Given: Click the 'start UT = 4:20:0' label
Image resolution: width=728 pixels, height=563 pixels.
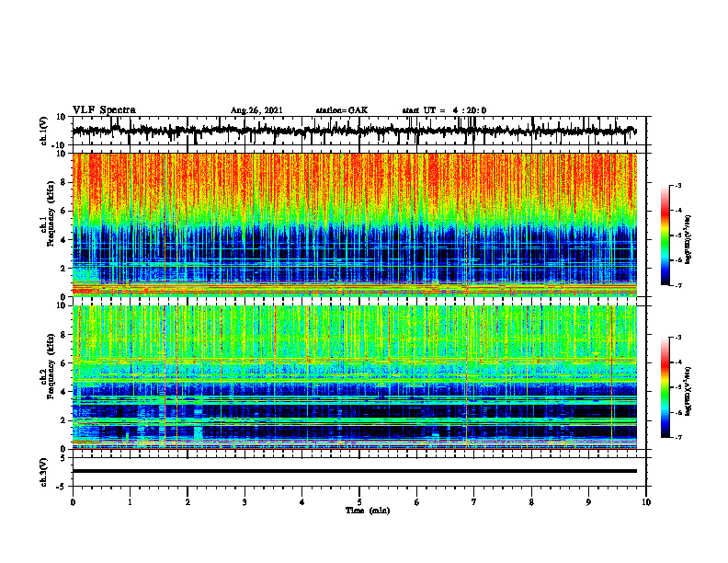Looking at the screenshot, I should point(444,110).
